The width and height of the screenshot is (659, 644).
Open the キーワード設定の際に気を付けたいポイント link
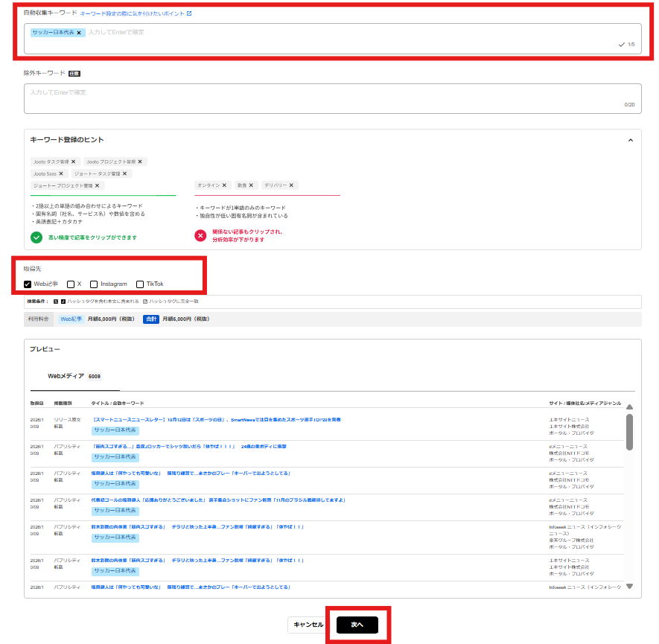pyautogui.click(x=136, y=13)
